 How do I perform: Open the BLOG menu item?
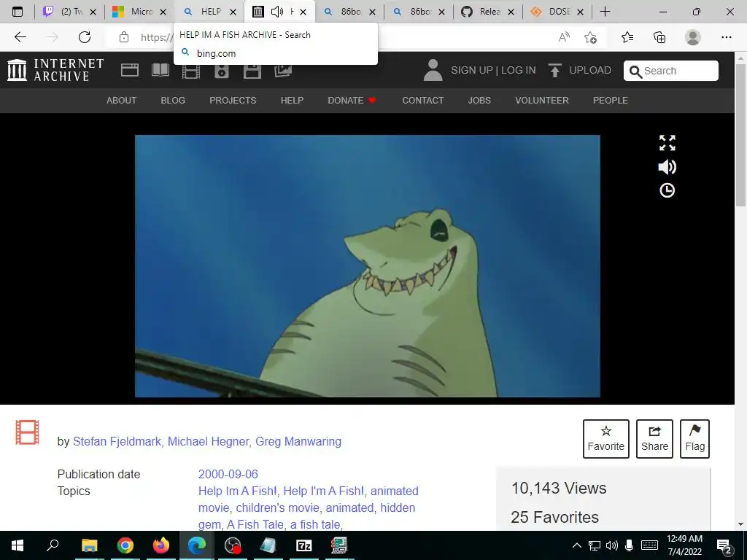[173, 101]
